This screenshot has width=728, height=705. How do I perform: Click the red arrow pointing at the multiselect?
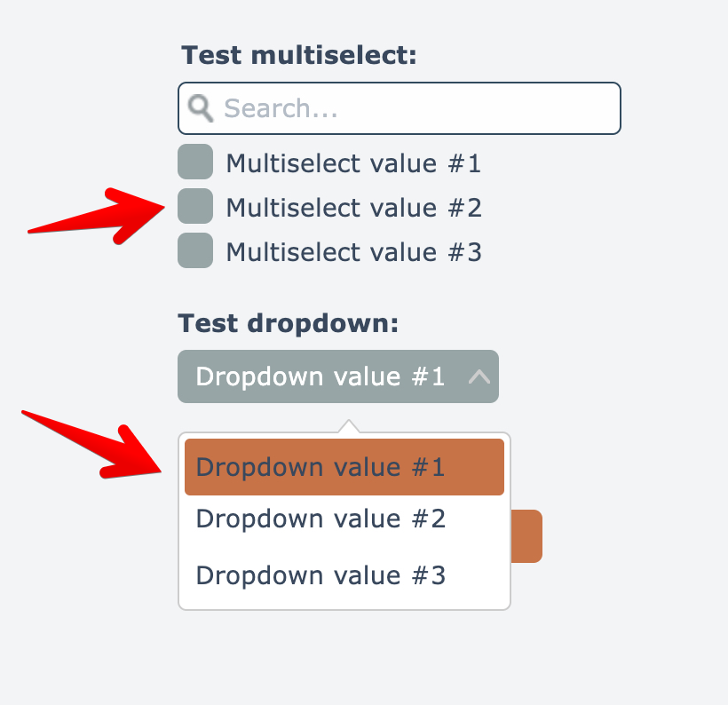99,214
